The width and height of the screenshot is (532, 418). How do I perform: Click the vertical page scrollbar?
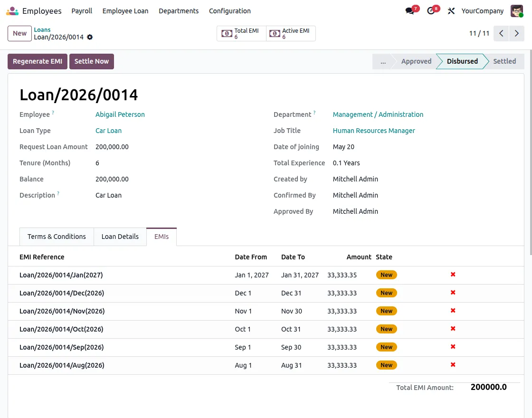pos(530,152)
